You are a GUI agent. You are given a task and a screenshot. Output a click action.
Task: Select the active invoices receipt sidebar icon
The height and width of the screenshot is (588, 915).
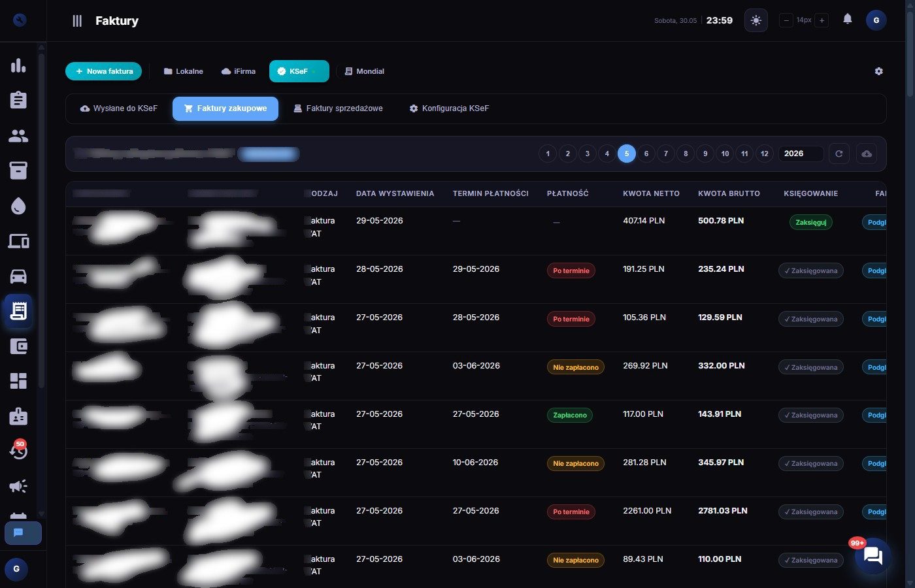pyautogui.click(x=18, y=311)
